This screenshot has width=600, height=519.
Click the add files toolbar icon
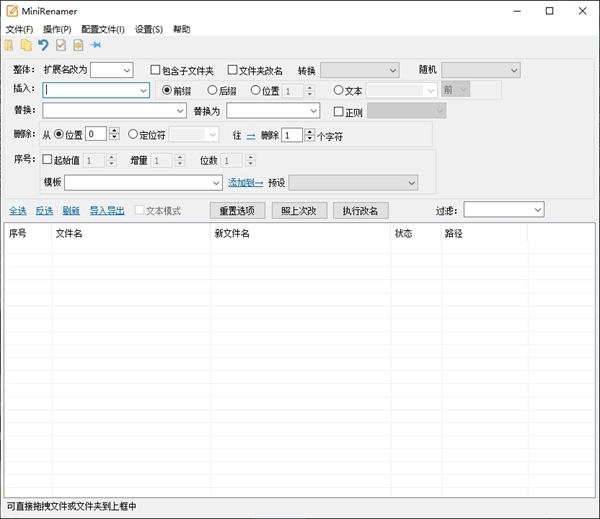click(10, 45)
